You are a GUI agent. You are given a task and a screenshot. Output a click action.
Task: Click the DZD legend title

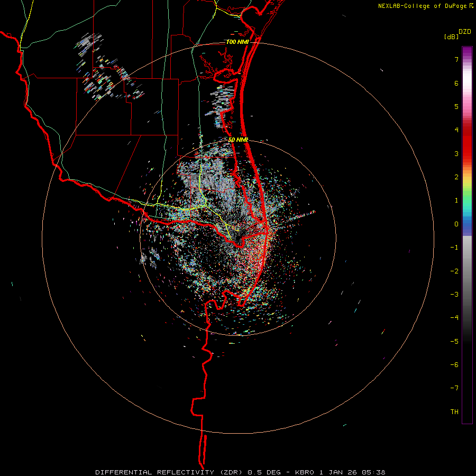click(465, 32)
